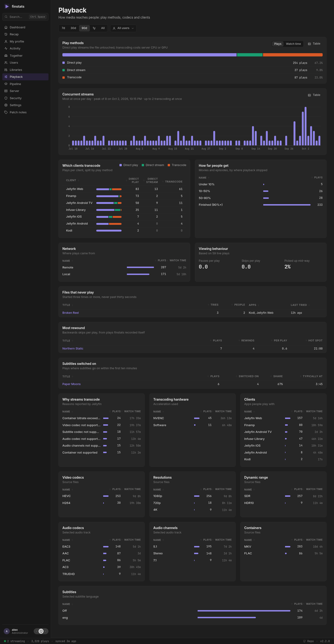View the Patch notes
Image resolution: width=334 pixels, height=644 pixels.
tap(25, 112)
